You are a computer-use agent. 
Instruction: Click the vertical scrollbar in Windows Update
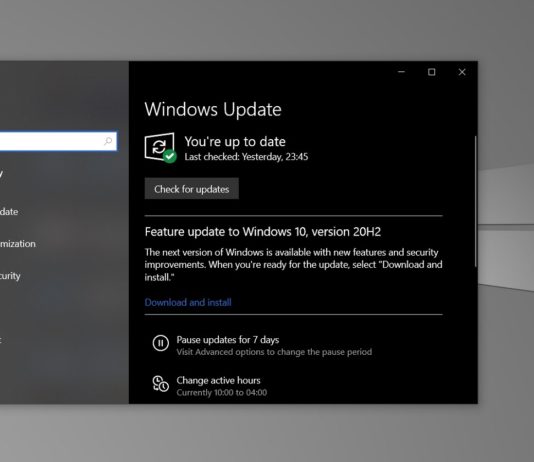tap(475, 201)
